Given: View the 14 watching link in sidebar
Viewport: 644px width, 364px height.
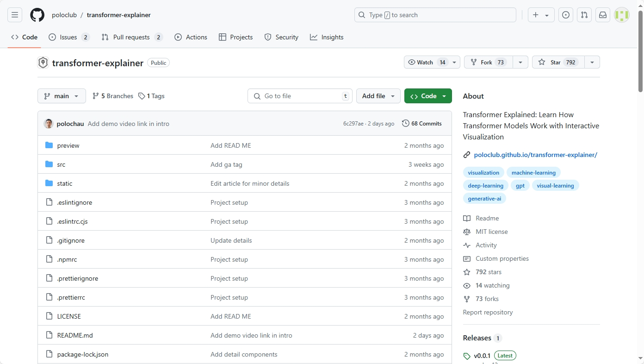Looking at the screenshot, I should pyautogui.click(x=487, y=285).
